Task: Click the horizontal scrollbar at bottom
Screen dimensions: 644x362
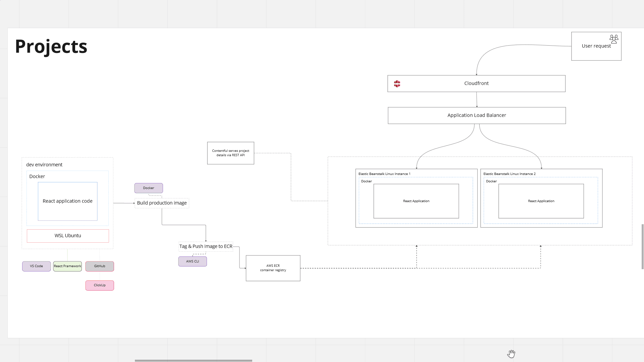Action: point(194,361)
